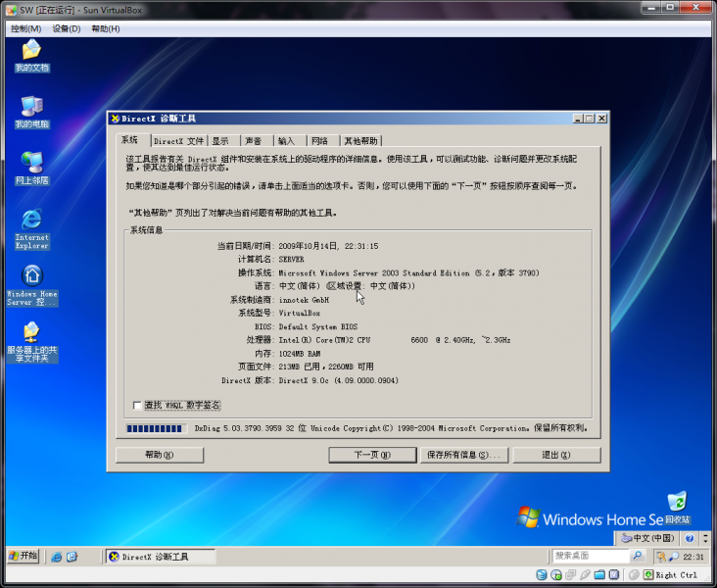Switch to the 网络 tab
717x588 pixels.
coord(323,141)
